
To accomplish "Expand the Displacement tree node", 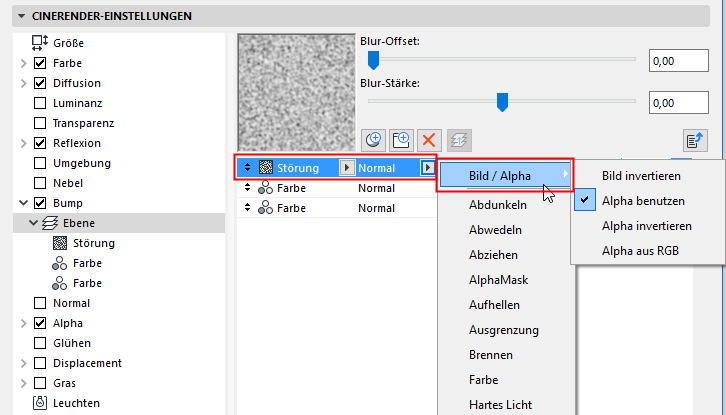I will (24, 363).
